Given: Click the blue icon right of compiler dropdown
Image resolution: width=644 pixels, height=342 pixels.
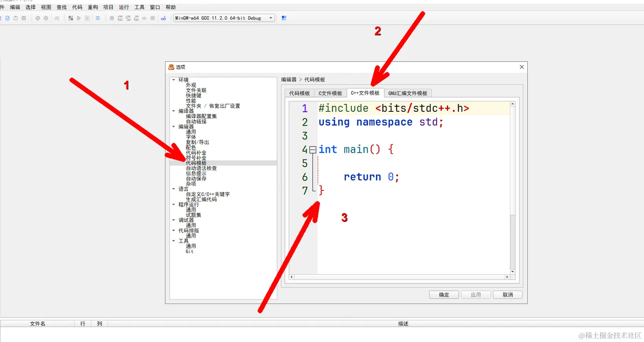Looking at the screenshot, I should [284, 18].
